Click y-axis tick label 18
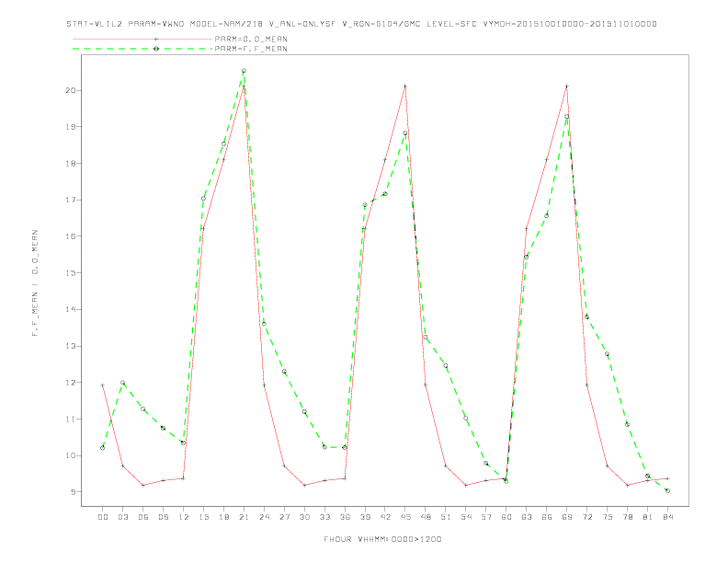 pyautogui.click(x=71, y=164)
